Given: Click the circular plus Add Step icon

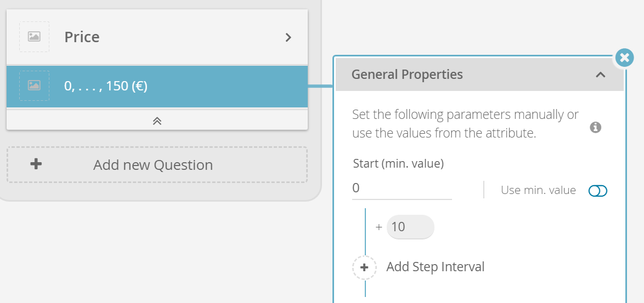Looking at the screenshot, I should [x=364, y=267].
